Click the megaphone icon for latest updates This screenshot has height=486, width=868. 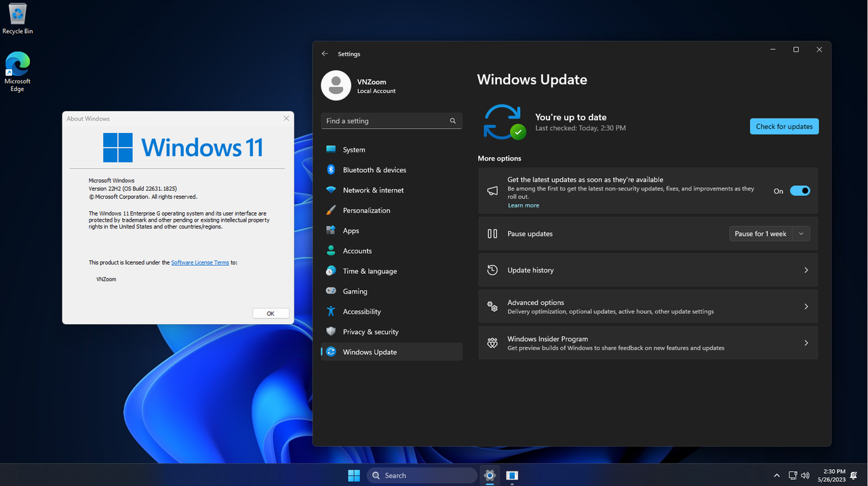tap(493, 191)
